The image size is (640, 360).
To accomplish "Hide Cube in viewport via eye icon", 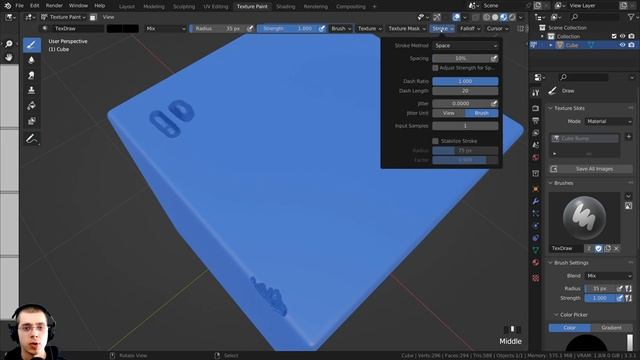I will coord(622,45).
